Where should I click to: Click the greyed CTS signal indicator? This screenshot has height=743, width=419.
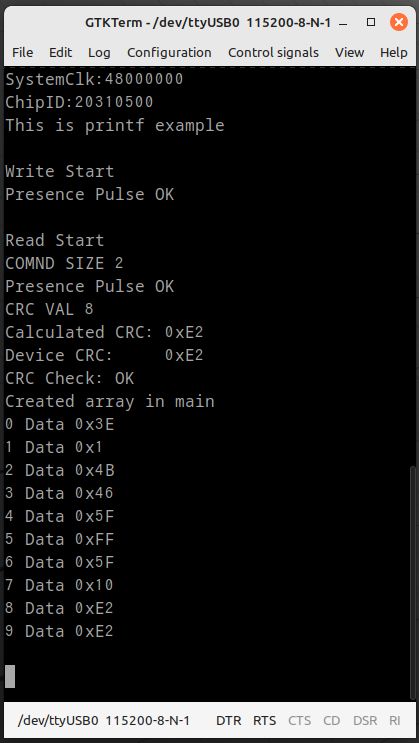point(300,721)
